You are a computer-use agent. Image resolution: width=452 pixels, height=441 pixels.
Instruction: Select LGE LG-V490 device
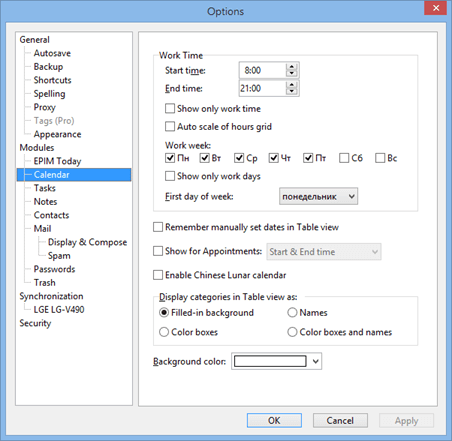pos(59,310)
